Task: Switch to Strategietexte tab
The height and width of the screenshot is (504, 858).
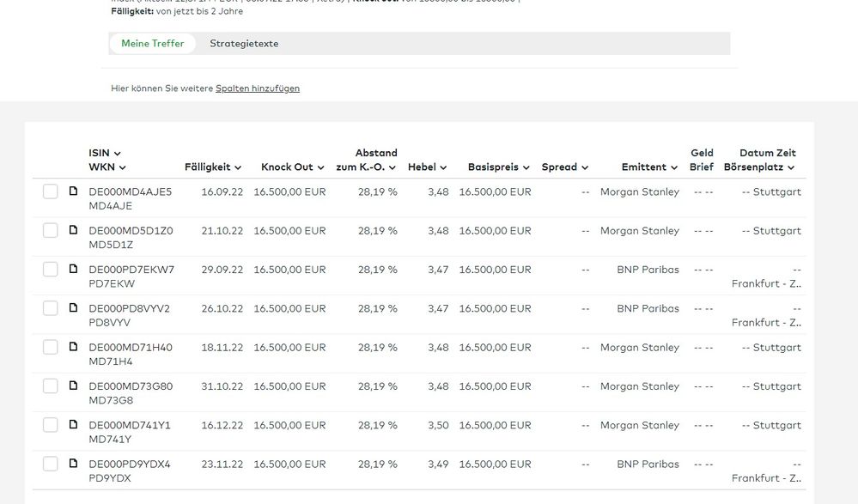Action: tap(244, 44)
